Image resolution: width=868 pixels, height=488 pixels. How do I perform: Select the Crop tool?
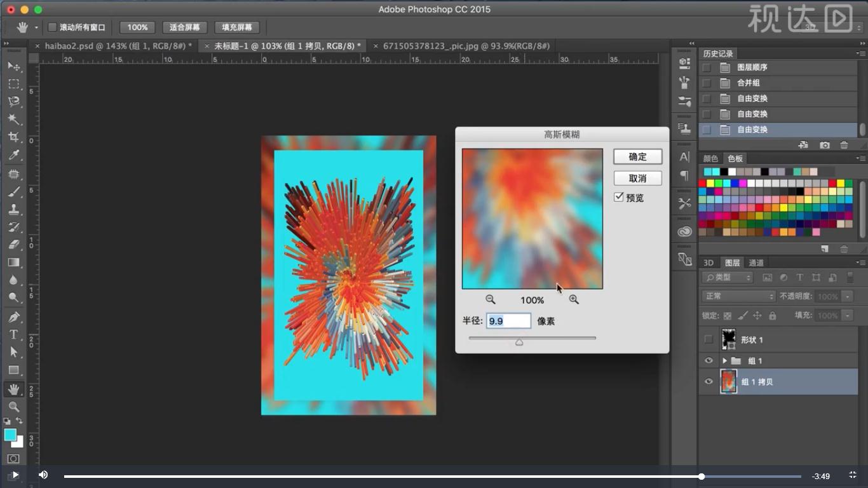point(13,137)
